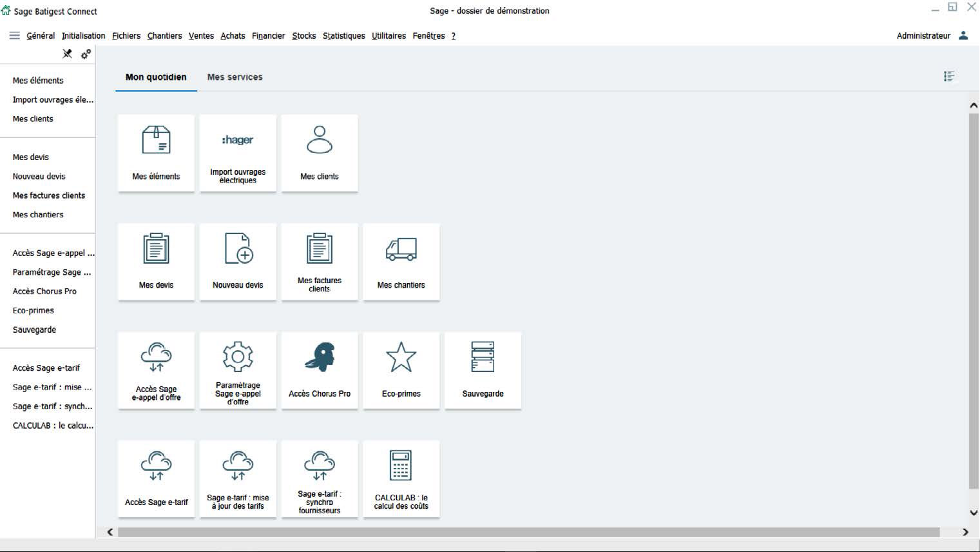Viewport: 980px width, 552px height.
Task: Open the Initialisation menu
Action: [83, 35]
